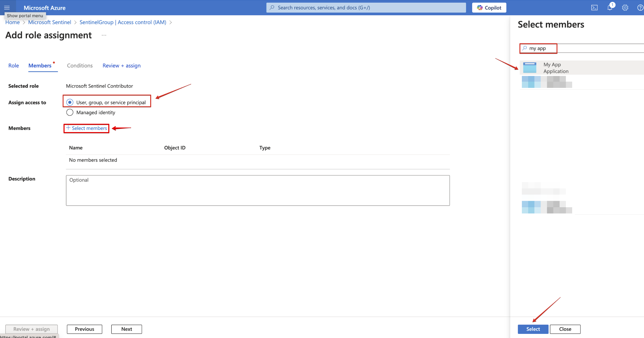Focus the Description optional text box
Image resolution: width=644 pixels, height=338 pixels.
tap(257, 190)
